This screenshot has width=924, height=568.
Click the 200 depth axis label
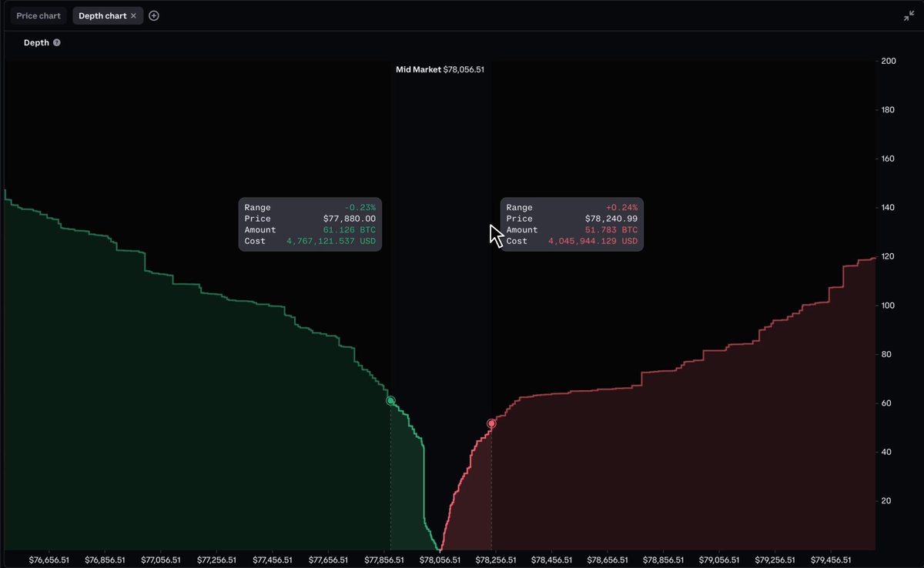tap(889, 61)
